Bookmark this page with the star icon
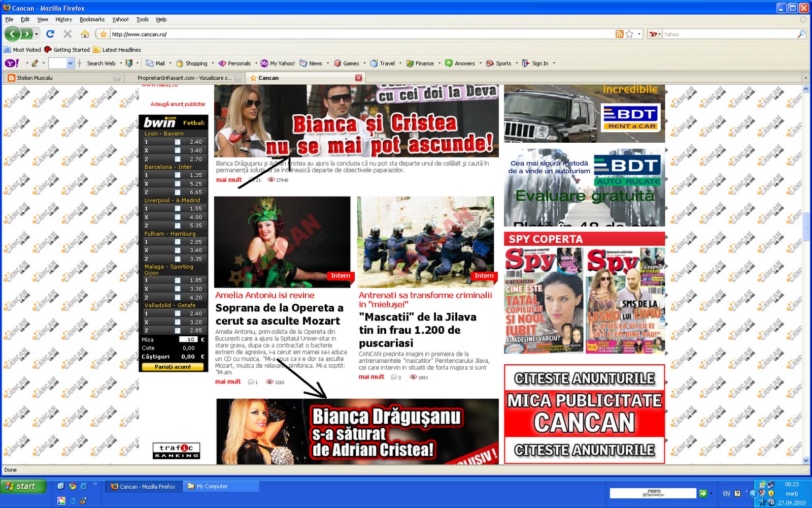Viewport: 812px width, 508px height. [629, 34]
